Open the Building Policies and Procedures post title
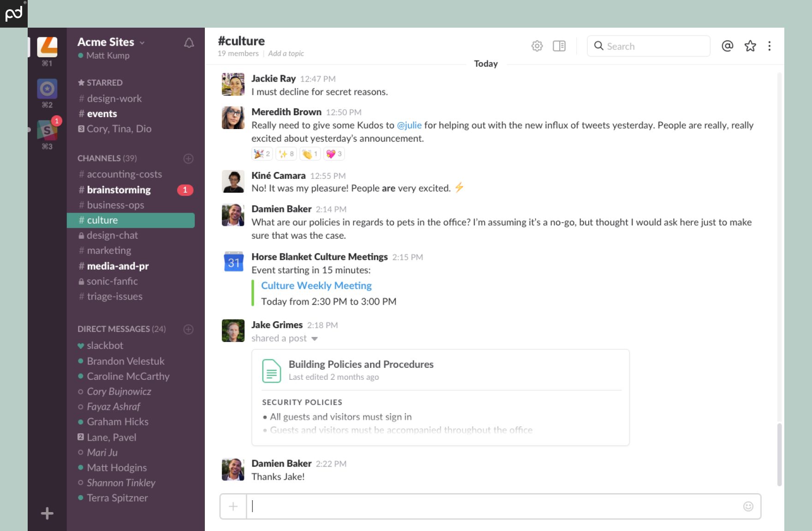This screenshot has width=812, height=531. 361,364
